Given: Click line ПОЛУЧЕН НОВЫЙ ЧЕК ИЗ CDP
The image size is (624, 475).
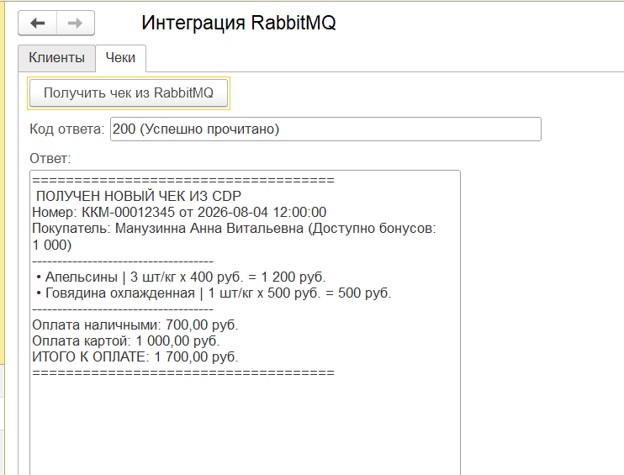Looking at the screenshot, I should click(x=138, y=196).
